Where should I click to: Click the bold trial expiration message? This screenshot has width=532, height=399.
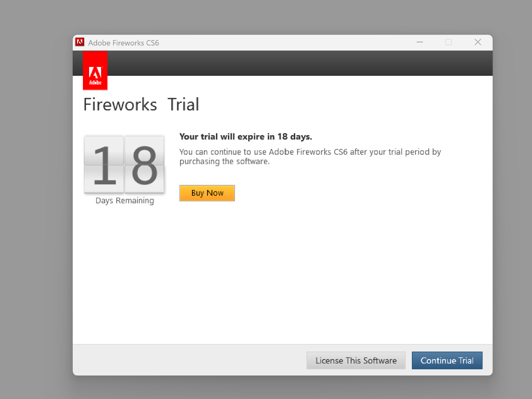(x=246, y=137)
